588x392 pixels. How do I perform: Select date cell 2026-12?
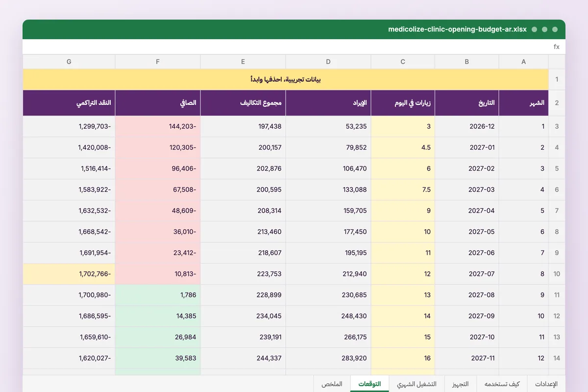click(467, 126)
